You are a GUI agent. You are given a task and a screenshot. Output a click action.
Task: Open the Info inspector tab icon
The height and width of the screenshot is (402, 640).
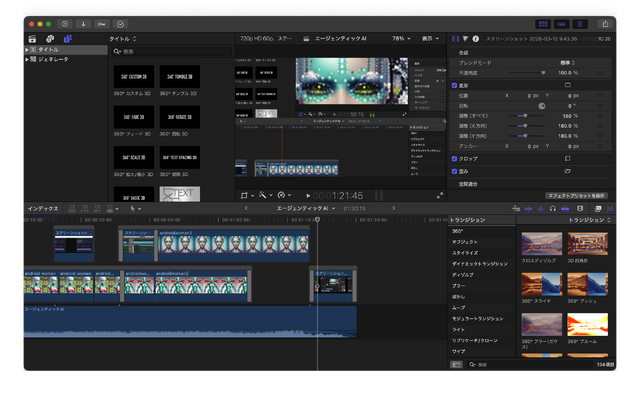pyautogui.click(x=475, y=38)
